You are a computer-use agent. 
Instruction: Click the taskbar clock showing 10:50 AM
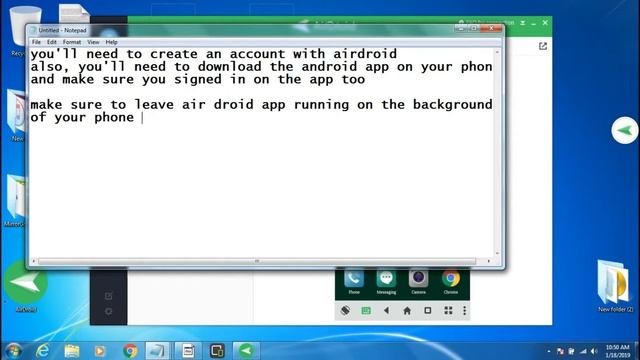tap(617, 351)
